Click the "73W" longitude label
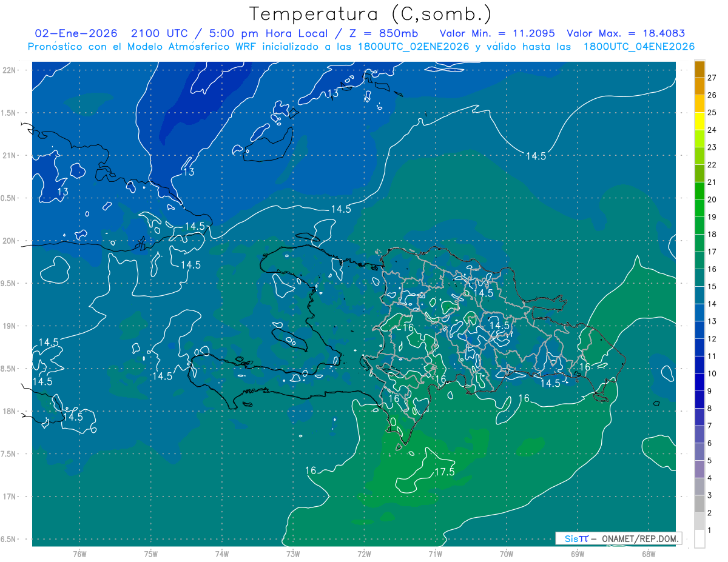 pos(293,554)
